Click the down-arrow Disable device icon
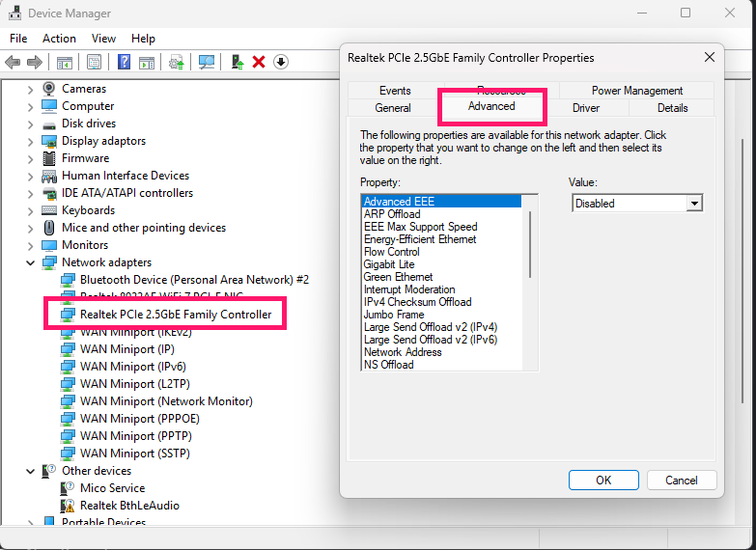 tap(281, 62)
